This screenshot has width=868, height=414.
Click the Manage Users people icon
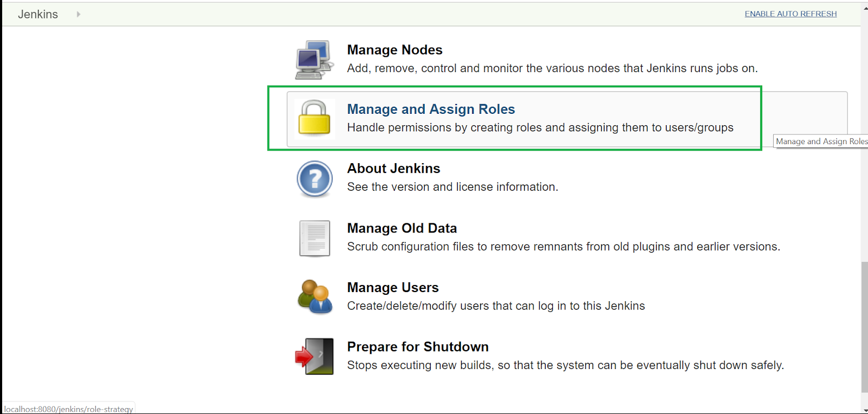tap(315, 297)
